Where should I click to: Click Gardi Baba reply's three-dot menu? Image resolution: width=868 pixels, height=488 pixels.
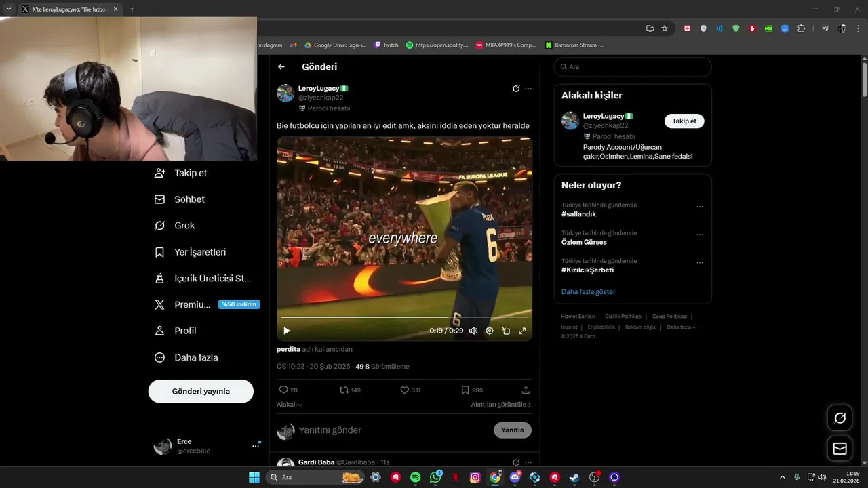[x=528, y=462]
